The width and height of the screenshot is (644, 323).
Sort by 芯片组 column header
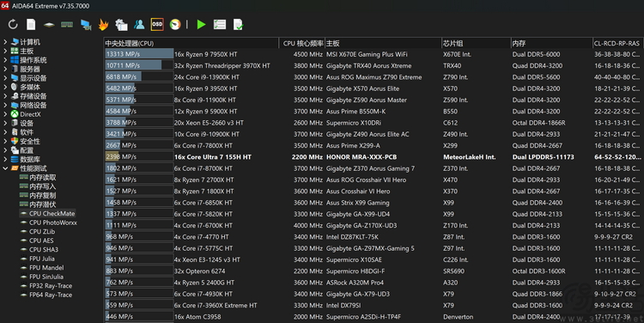coord(476,43)
